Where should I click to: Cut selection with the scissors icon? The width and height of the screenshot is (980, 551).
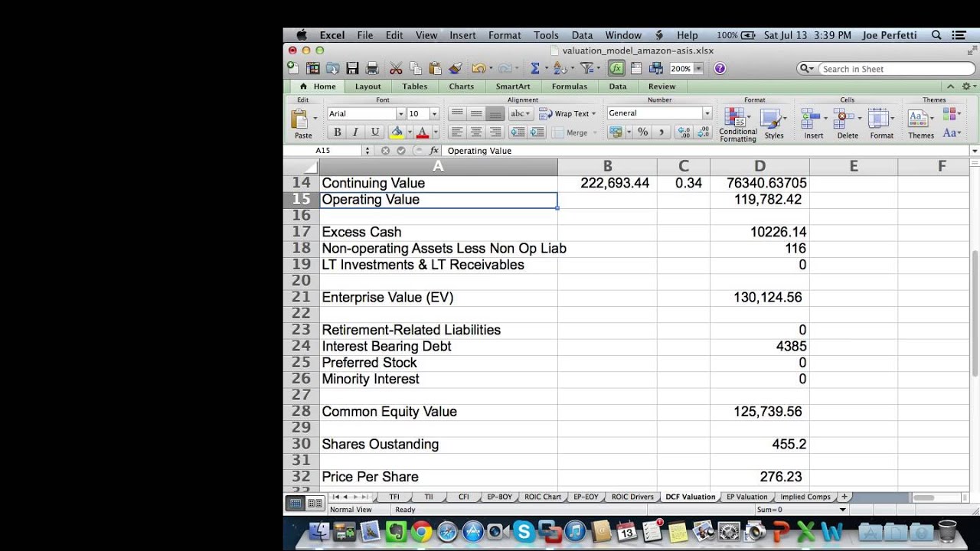pos(396,68)
